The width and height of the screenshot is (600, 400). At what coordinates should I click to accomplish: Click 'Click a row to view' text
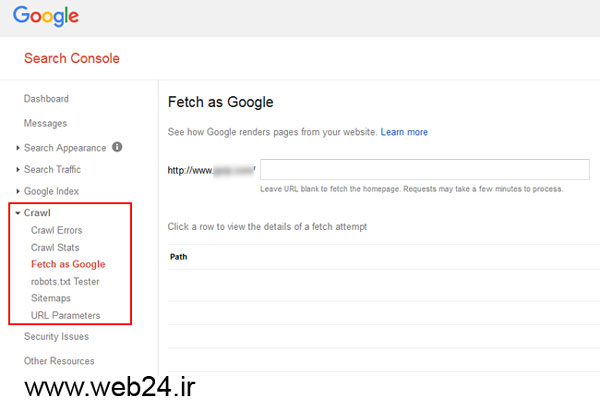pos(267,227)
